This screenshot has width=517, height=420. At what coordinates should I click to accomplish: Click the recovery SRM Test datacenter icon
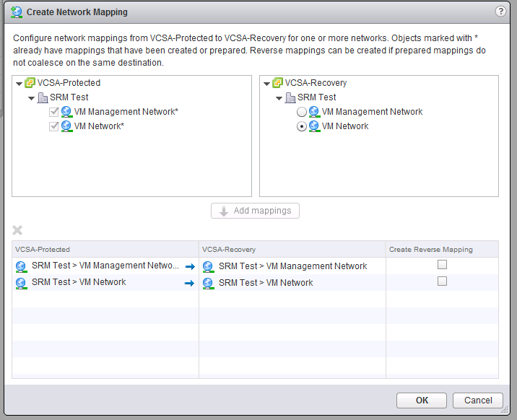pyautogui.click(x=290, y=97)
